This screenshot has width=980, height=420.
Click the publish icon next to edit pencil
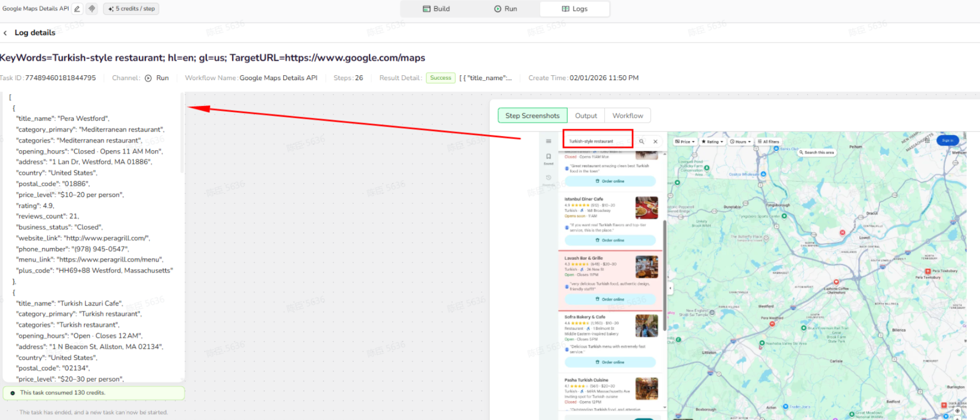point(92,9)
